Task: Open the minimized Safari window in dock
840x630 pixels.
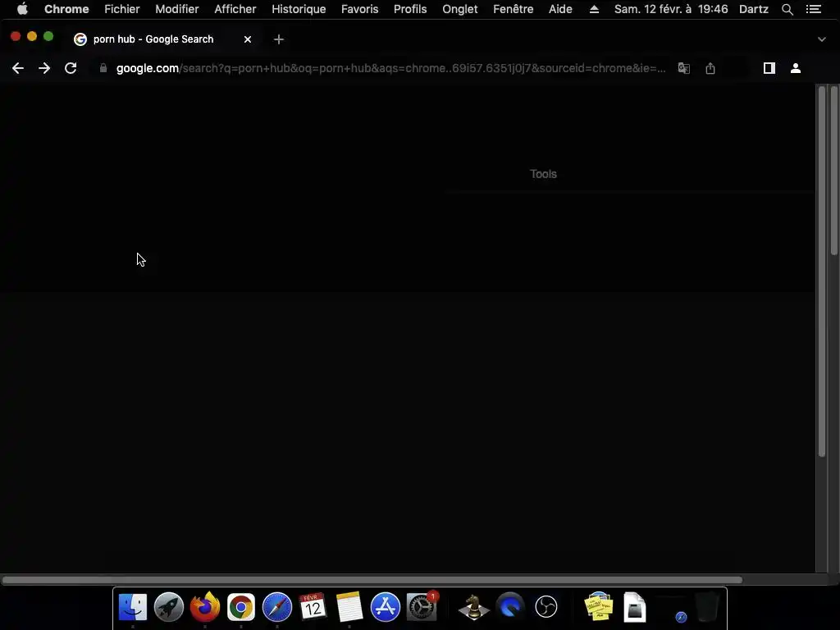Action: click(671, 609)
